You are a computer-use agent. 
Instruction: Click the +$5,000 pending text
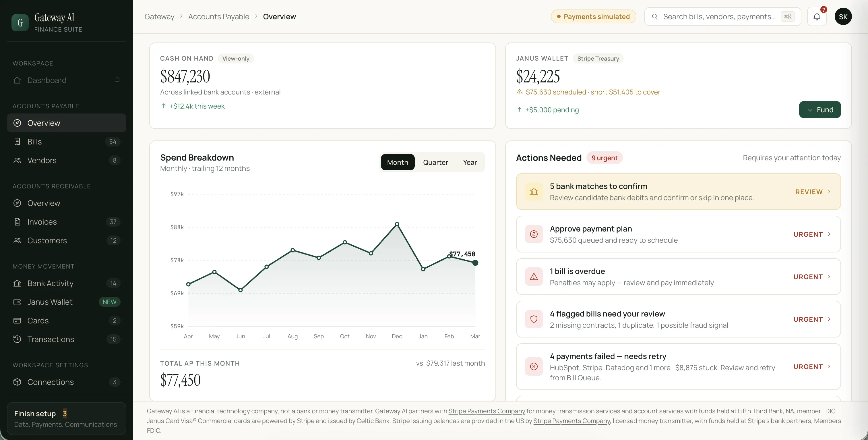tap(552, 110)
